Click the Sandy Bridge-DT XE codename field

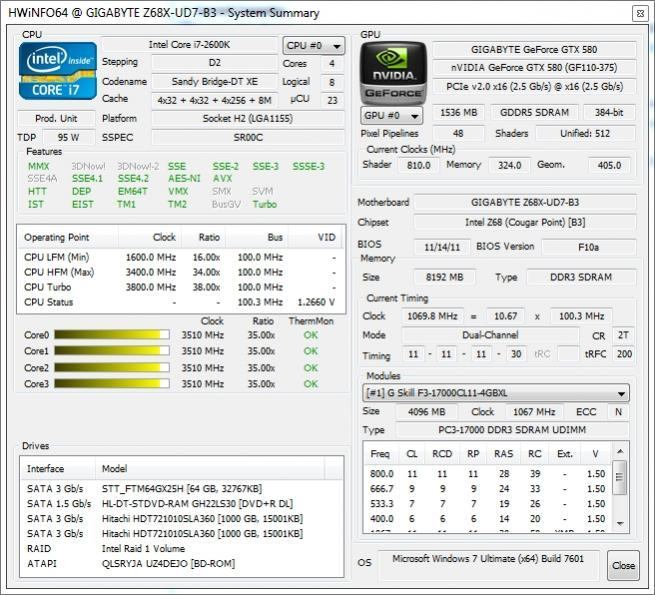(215, 81)
